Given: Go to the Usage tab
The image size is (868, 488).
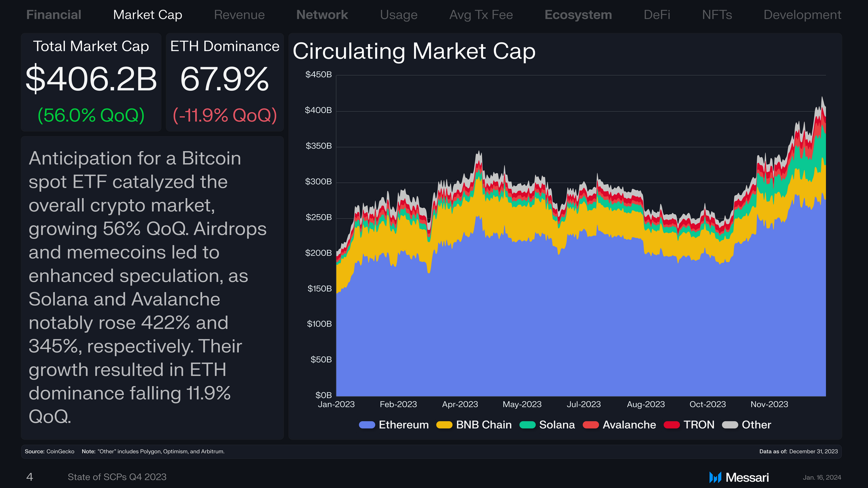Looking at the screenshot, I should point(399,15).
